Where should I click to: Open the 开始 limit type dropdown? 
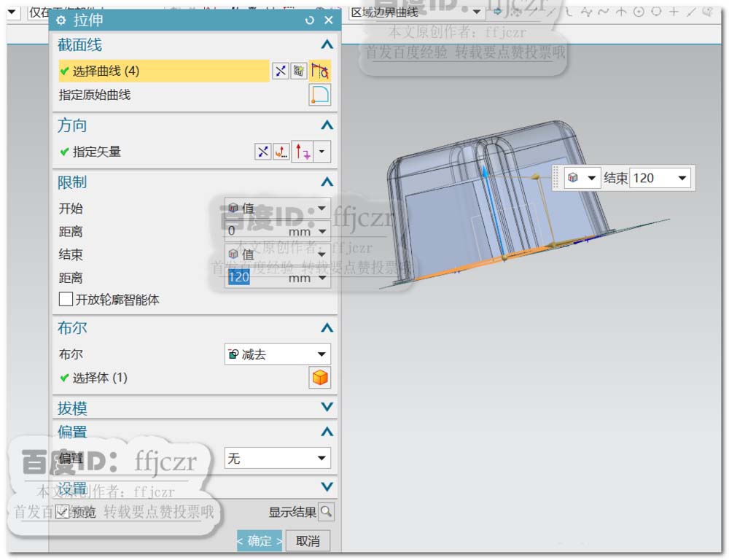coord(278,208)
